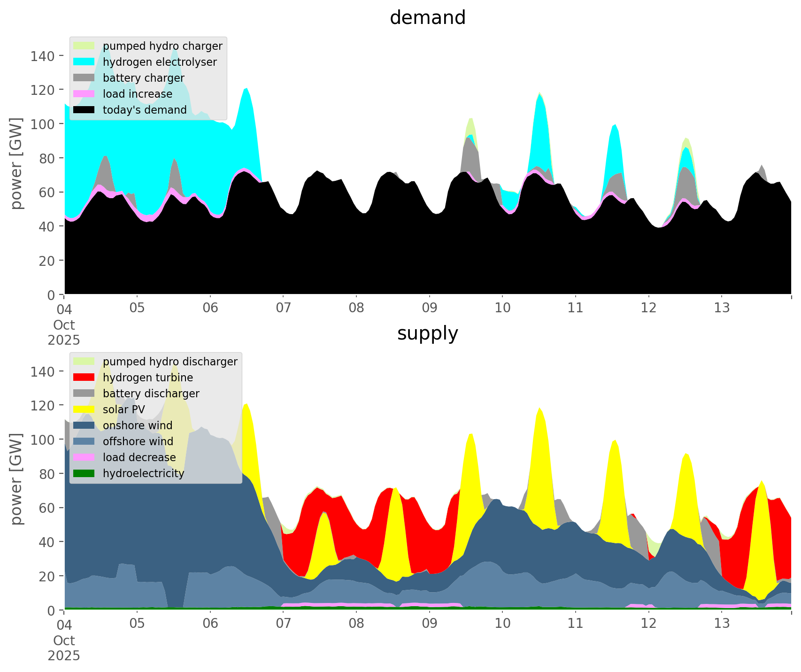Select the pumped hydro discharger legend label
Image resolution: width=801 pixels, height=672 pixels.
coord(170,362)
